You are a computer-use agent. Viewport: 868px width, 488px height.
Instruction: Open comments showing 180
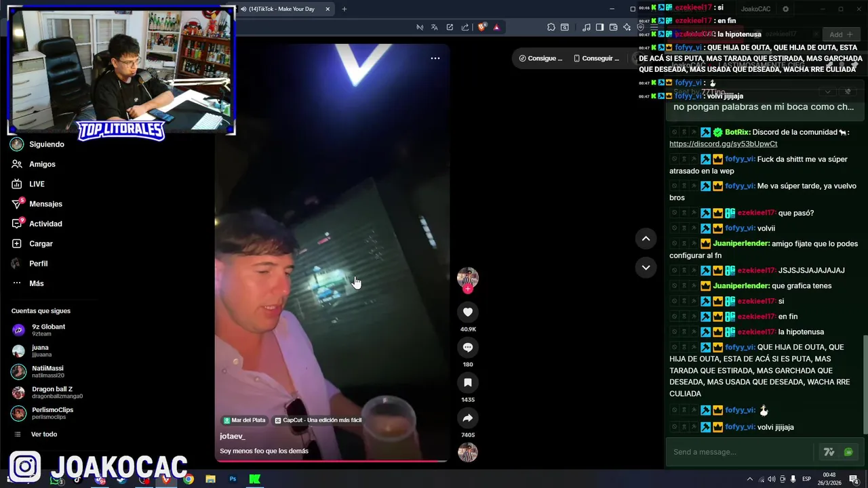(467, 347)
